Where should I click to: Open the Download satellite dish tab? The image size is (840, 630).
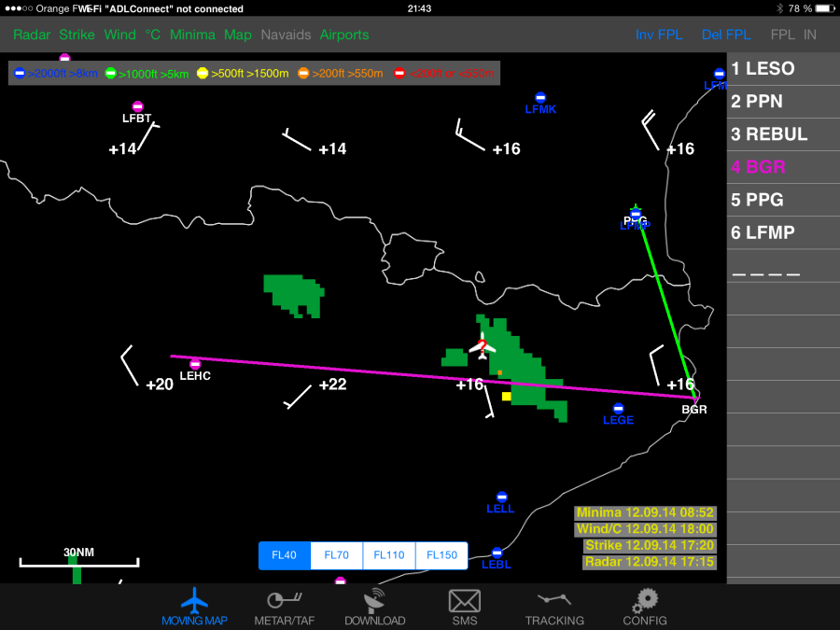(x=374, y=606)
